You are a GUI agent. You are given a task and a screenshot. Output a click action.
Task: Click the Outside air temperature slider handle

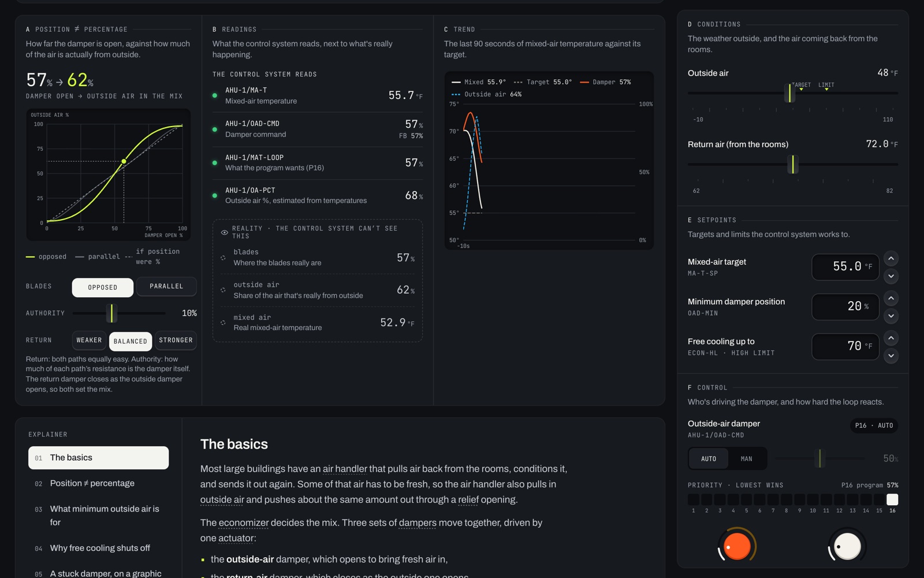coord(789,93)
